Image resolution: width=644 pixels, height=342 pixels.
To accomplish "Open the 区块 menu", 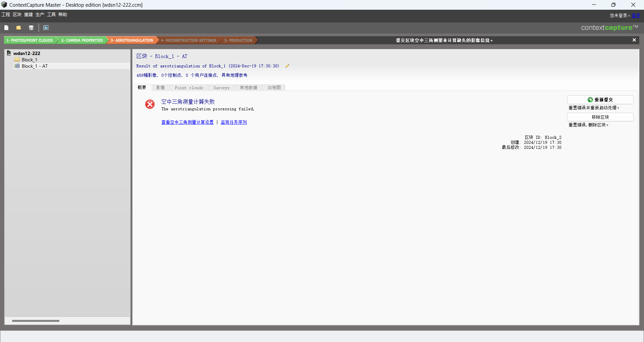I will click(x=17, y=14).
